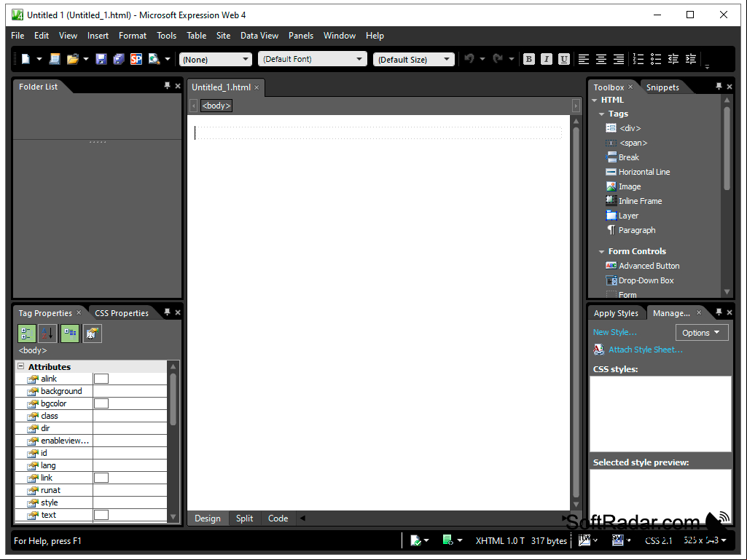Click Show alphabetized list icon

(47, 334)
